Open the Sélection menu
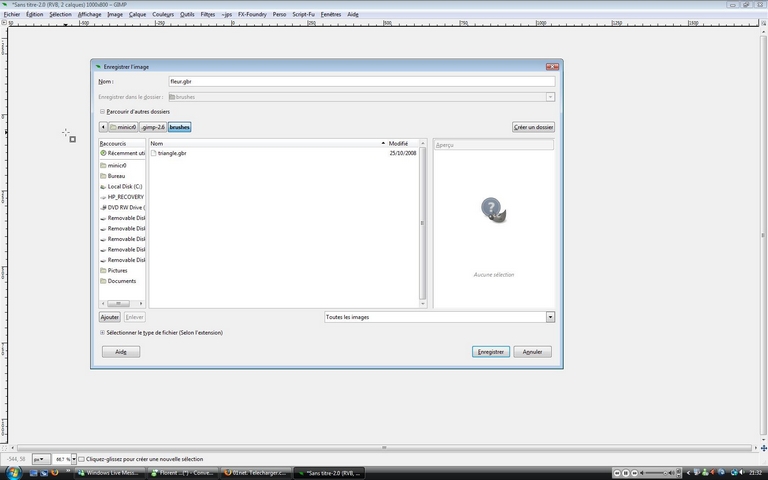 pyautogui.click(x=60, y=14)
